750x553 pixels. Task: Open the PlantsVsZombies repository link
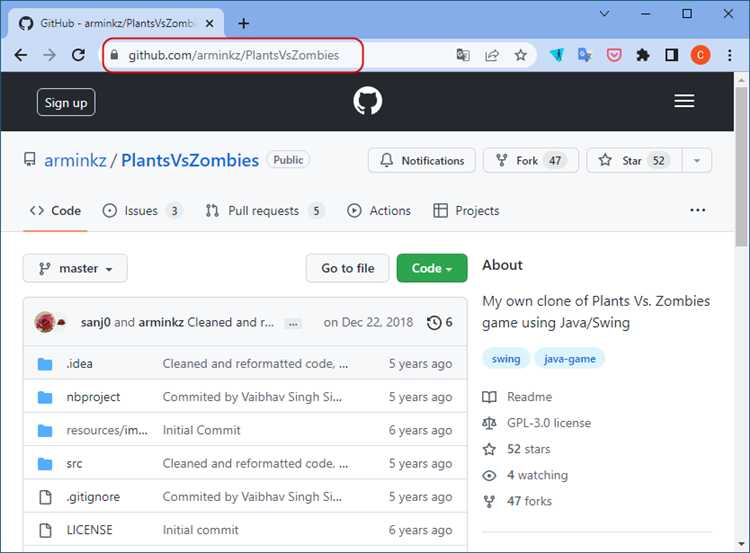(190, 160)
